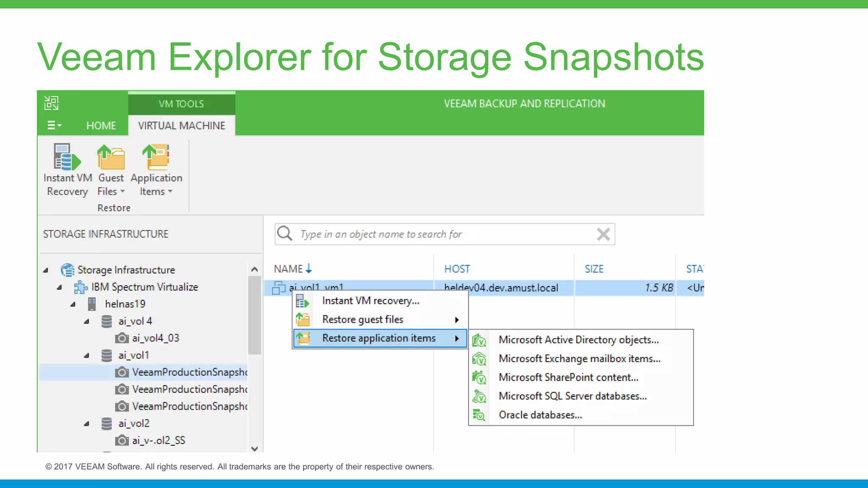
Task: Click the Active Directory objects icon
Action: coord(479,340)
